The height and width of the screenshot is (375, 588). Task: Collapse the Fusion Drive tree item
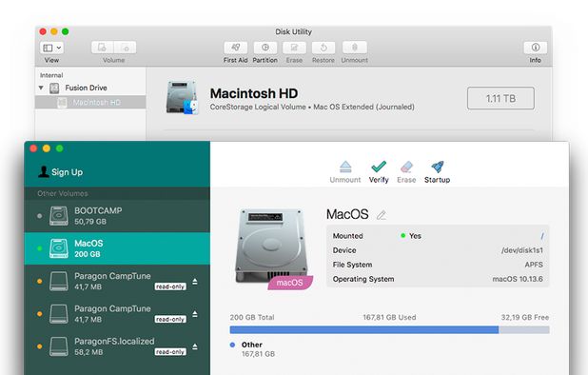(41, 88)
